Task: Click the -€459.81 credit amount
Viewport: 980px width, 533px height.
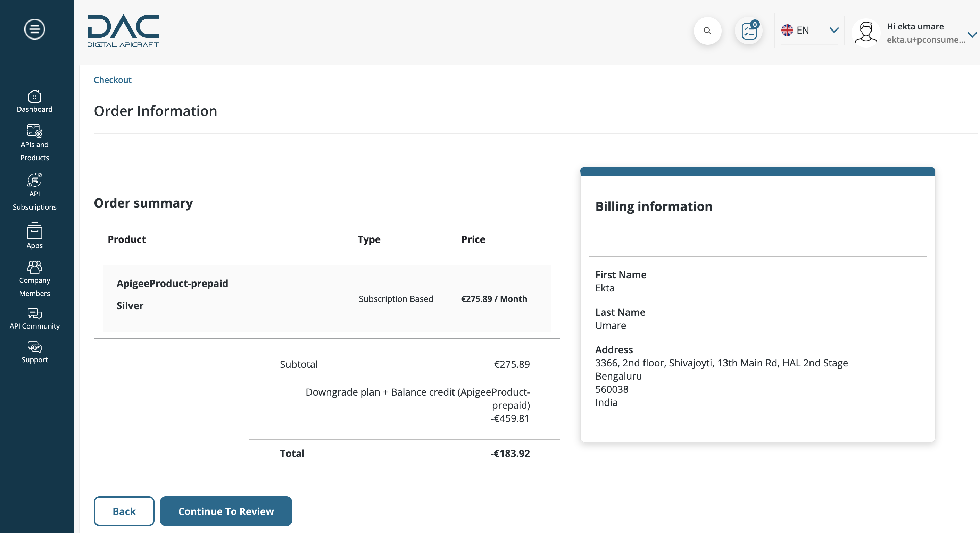Action: (x=510, y=418)
